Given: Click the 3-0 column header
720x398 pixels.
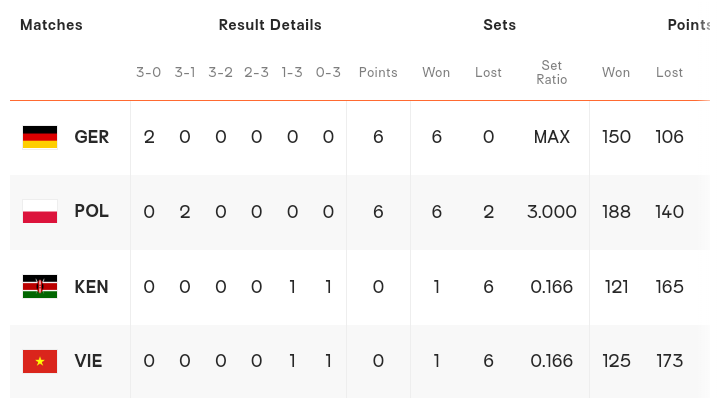Looking at the screenshot, I should click(148, 73).
